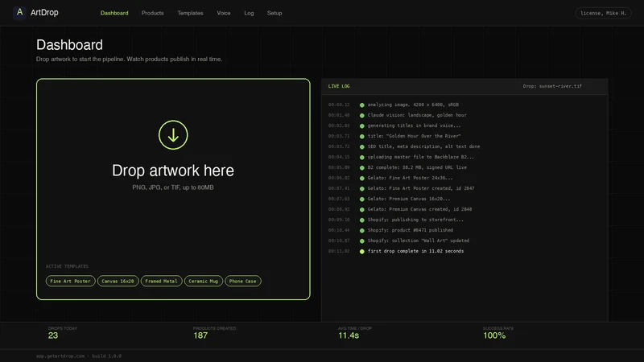Image resolution: width=644 pixels, height=362 pixels.
Task: Click log line "generating titles in brand voice"
Action: pos(414,125)
